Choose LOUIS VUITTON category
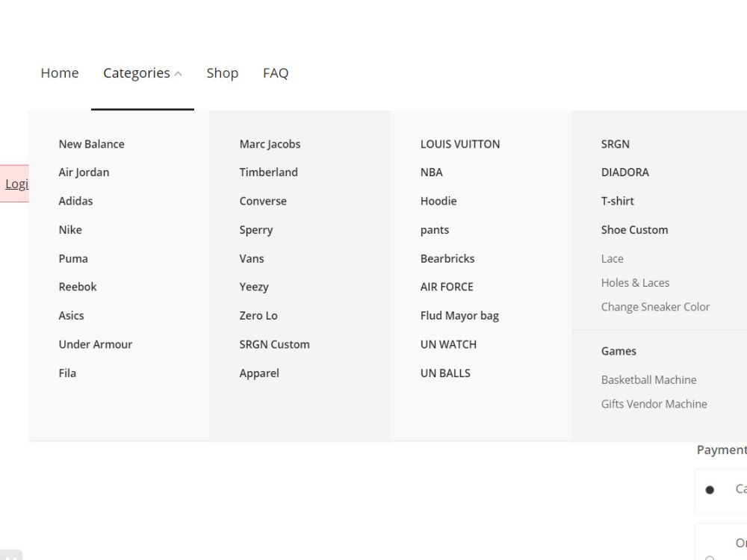This screenshot has width=747, height=560. (460, 144)
